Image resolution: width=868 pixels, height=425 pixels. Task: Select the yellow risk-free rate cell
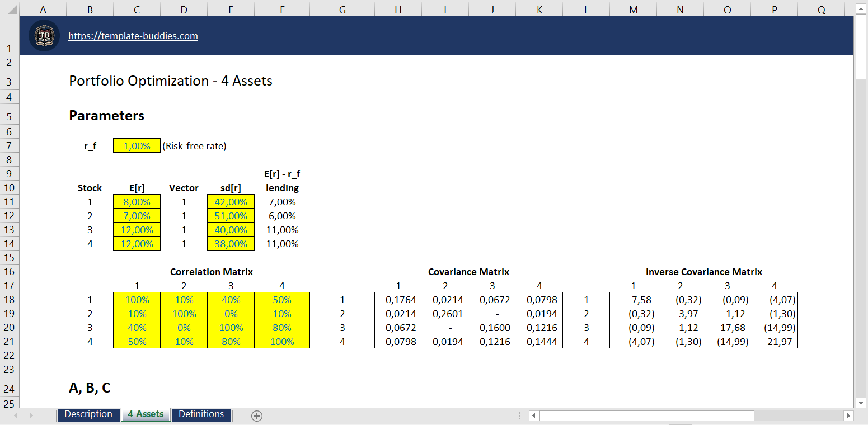(136, 145)
